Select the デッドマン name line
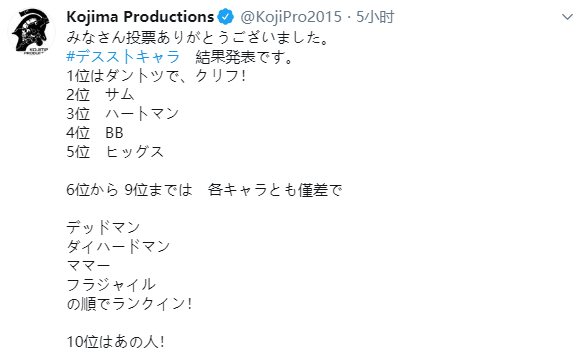 [x=103, y=228]
